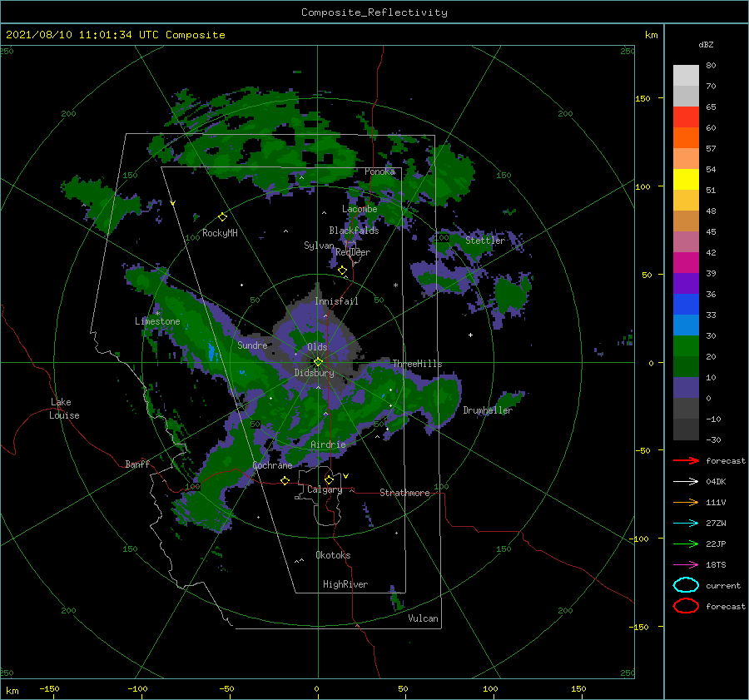Click the Cochrane town label

[272, 465]
